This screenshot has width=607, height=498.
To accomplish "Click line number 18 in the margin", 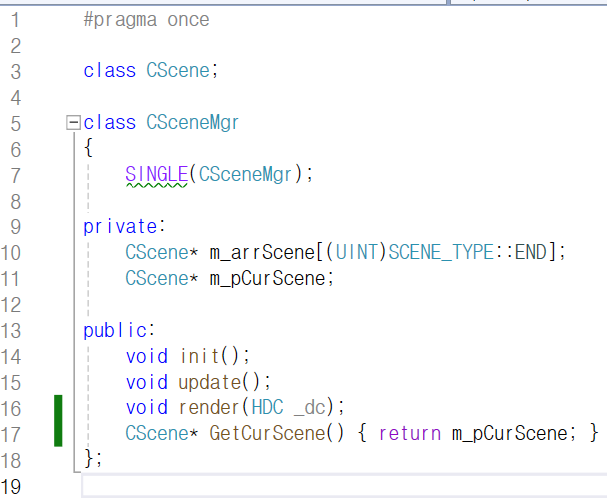I will (10, 461).
